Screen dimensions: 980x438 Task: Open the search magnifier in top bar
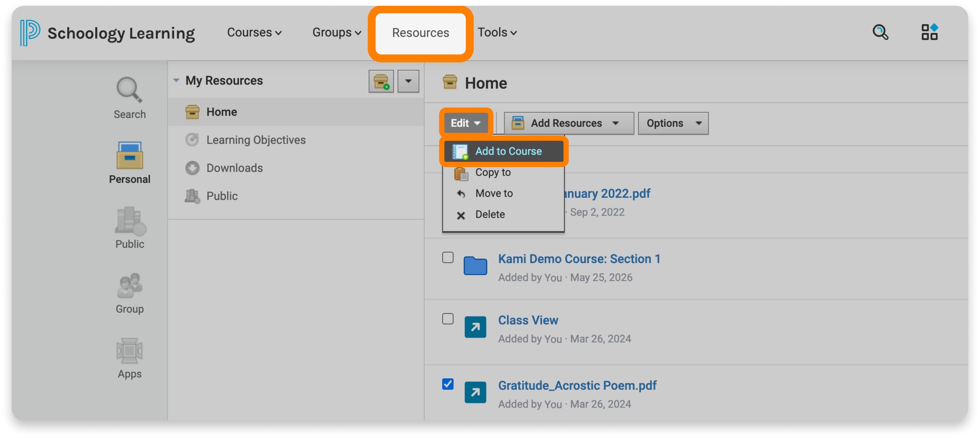pyautogui.click(x=880, y=32)
